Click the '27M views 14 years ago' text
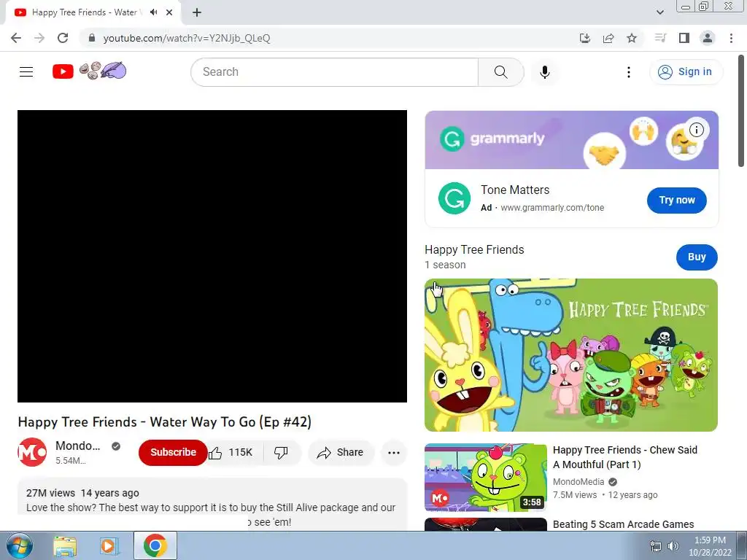Image resolution: width=747 pixels, height=560 pixels. 82,493
